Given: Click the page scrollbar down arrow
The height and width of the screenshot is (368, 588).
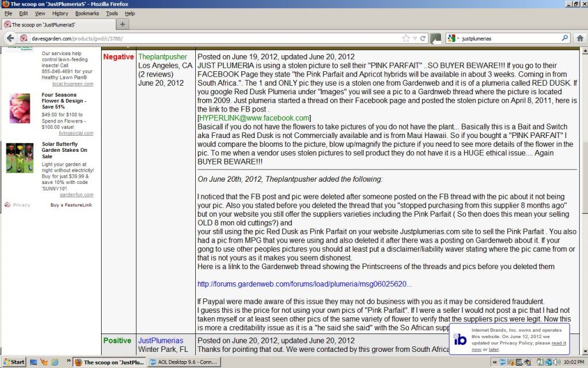Looking at the screenshot, I should pos(584,352).
